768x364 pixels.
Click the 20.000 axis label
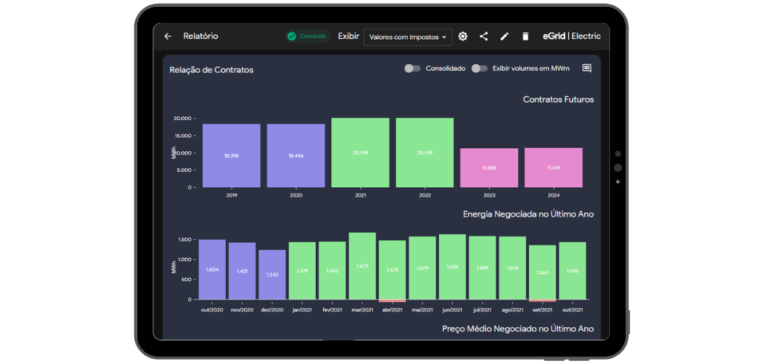[182, 119]
